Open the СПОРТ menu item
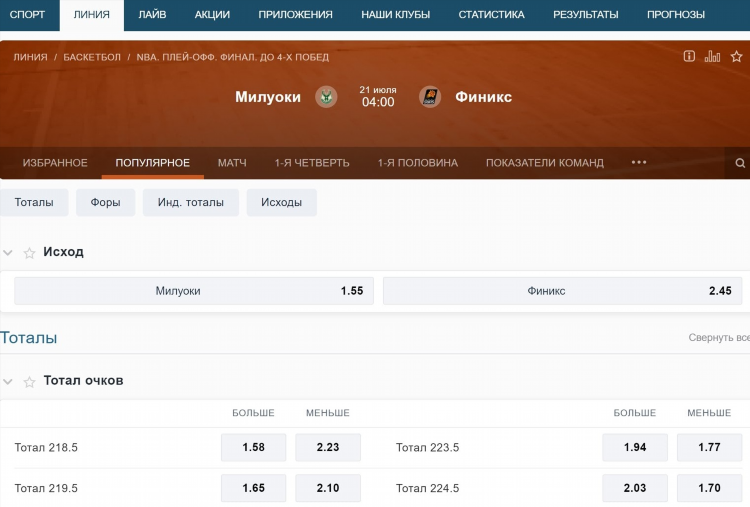Image resolution: width=750 pixels, height=507 pixels. click(x=27, y=15)
